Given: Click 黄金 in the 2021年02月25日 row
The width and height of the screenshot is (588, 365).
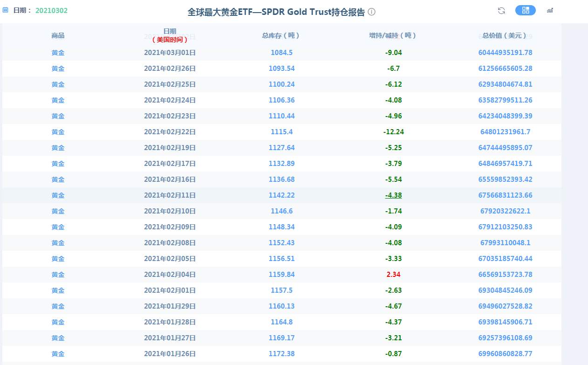Looking at the screenshot, I should coord(58,84).
